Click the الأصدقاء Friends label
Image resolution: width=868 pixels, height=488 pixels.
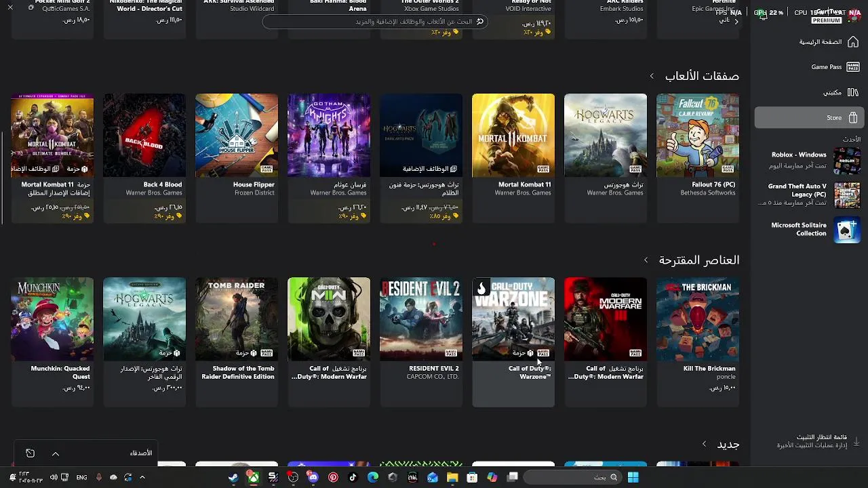[141, 453]
